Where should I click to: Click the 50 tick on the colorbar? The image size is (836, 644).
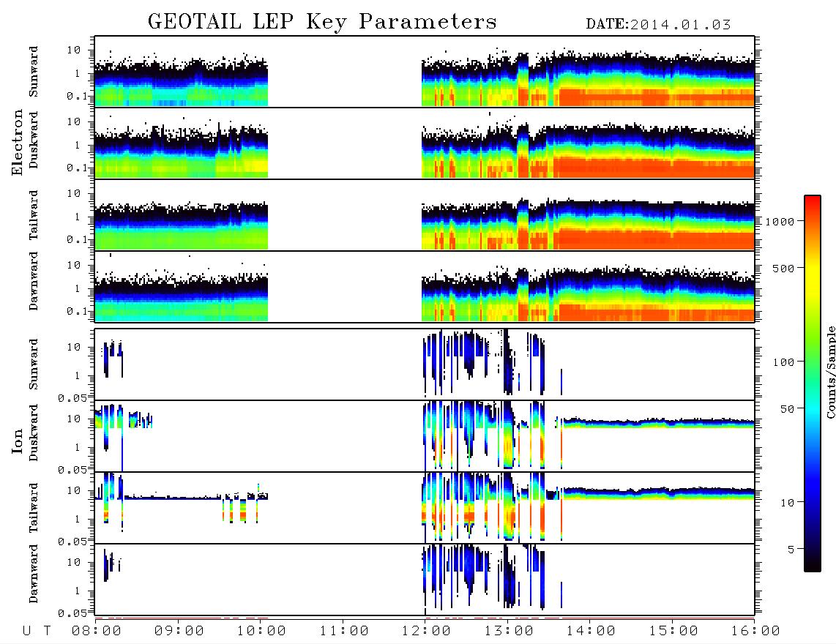786,409
